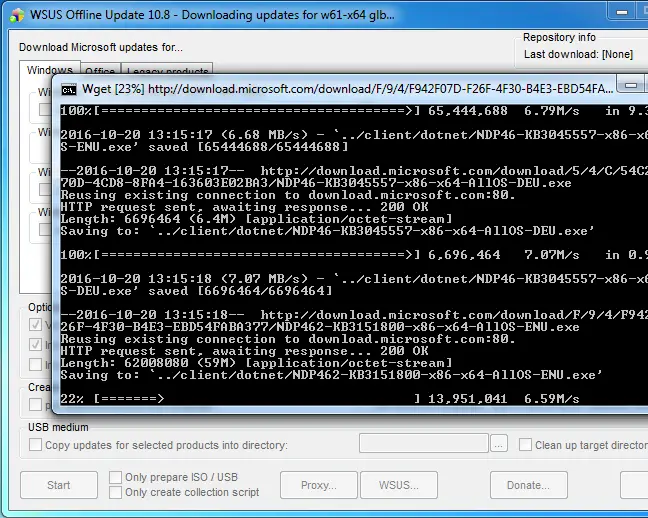This screenshot has width=648, height=518.
Task: Open the Legacy products tab
Action: point(167,71)
